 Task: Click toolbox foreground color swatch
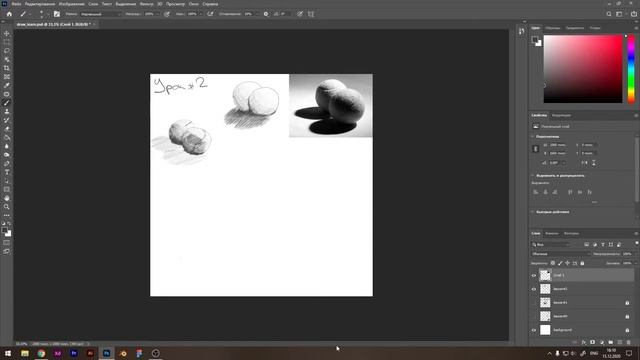coord(5,231)
